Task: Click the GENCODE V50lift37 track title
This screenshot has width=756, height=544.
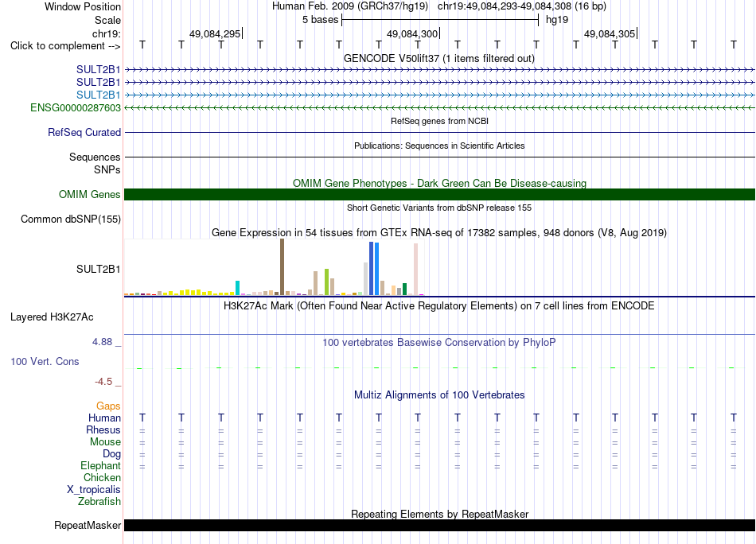Action: coord(439,58)
